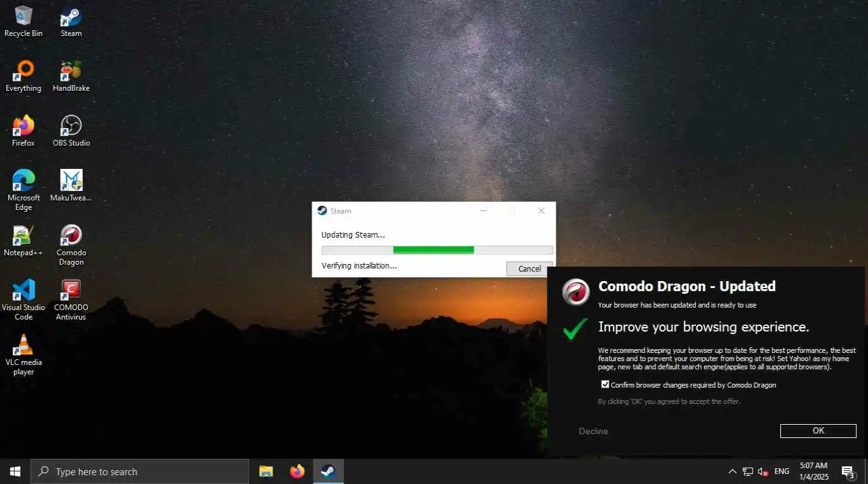The width and height of the screenshot is (868, 484).
Task: Select the Comodo Dragon desktop shortcut
Action: pos(71,245)
